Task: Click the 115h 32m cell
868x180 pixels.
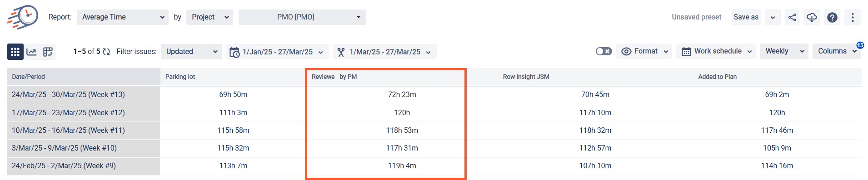Action: (233, 148)
